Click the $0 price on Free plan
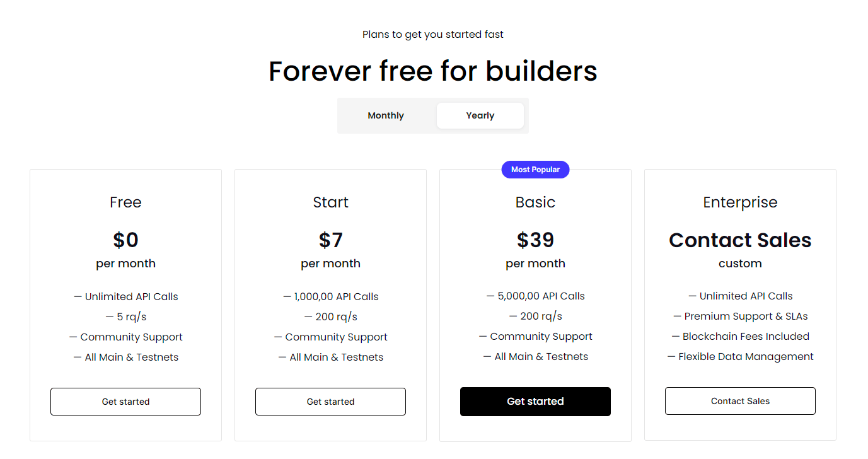The image size is (868, 459). [125, 240]
